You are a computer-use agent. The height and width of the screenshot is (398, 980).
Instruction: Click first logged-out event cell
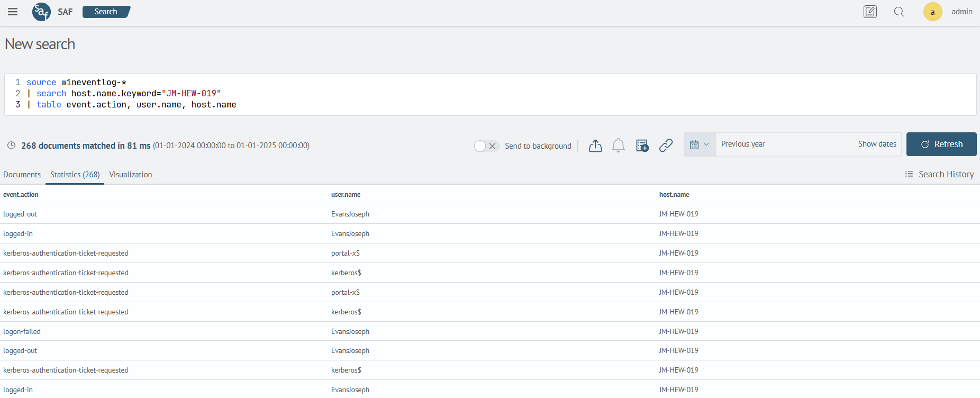tap(20, 214)
